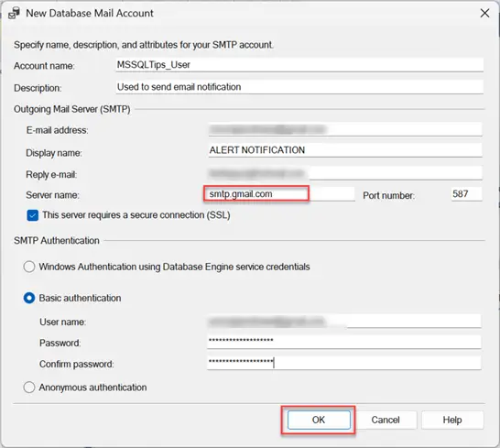Select Anonymous authentication radio button
The image size is (500, 448).
(x=29, y=388)
